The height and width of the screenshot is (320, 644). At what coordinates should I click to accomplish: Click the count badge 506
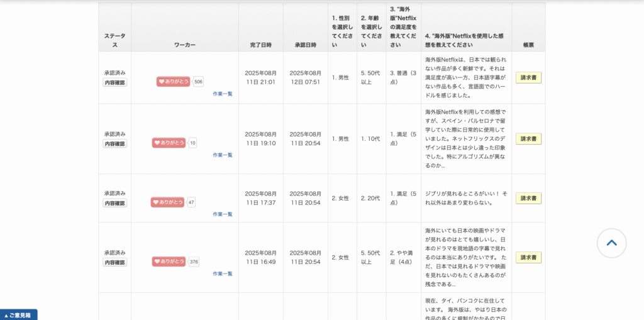(x=198, y=81)
